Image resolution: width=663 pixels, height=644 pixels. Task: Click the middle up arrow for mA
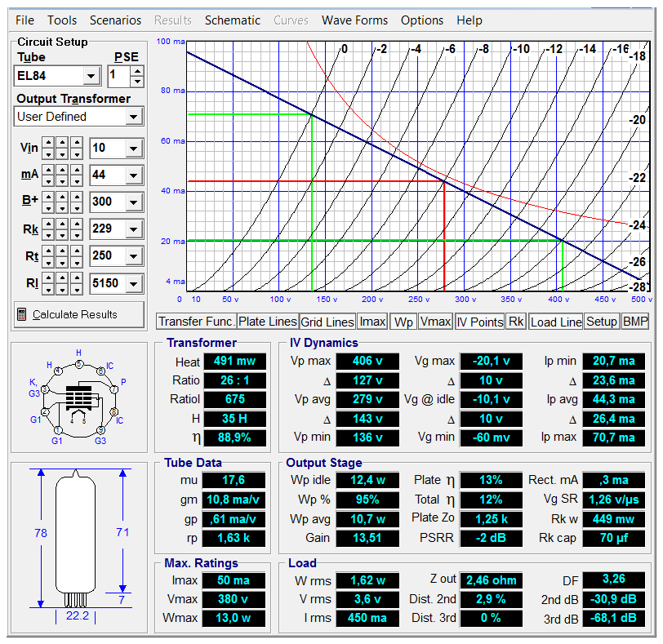[61, 169]
